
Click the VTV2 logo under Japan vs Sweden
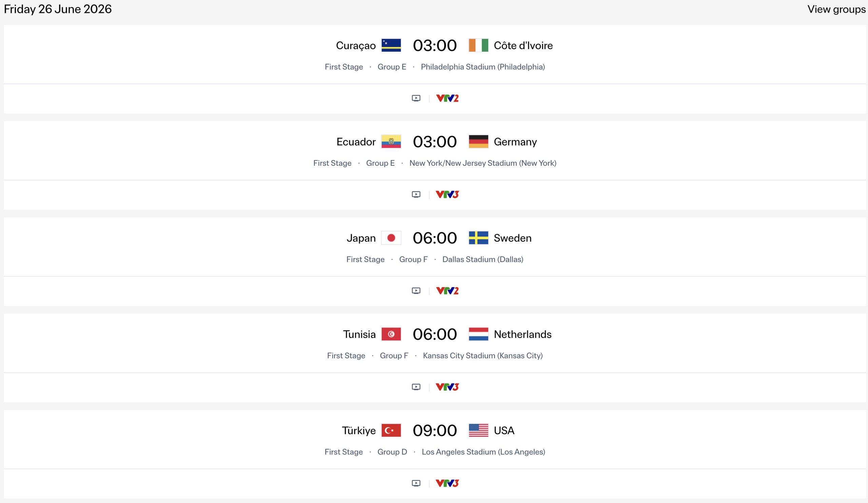pyautogui.click(x=447, y=290)
